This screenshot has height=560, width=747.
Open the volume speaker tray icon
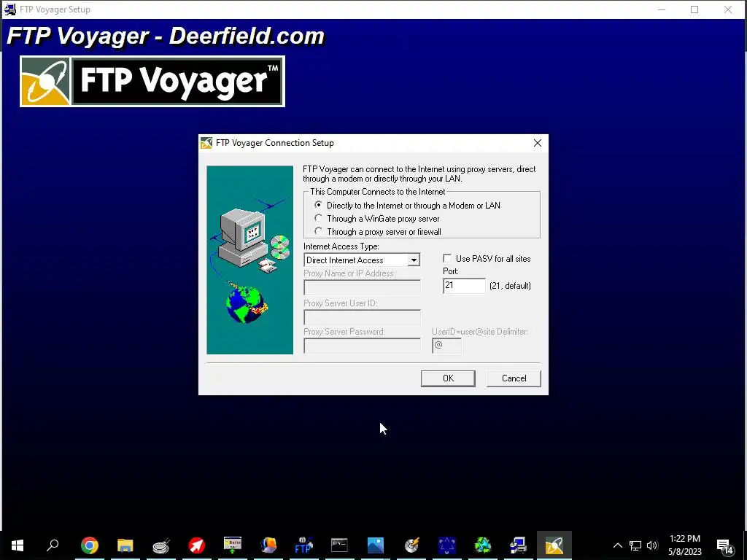652,545
